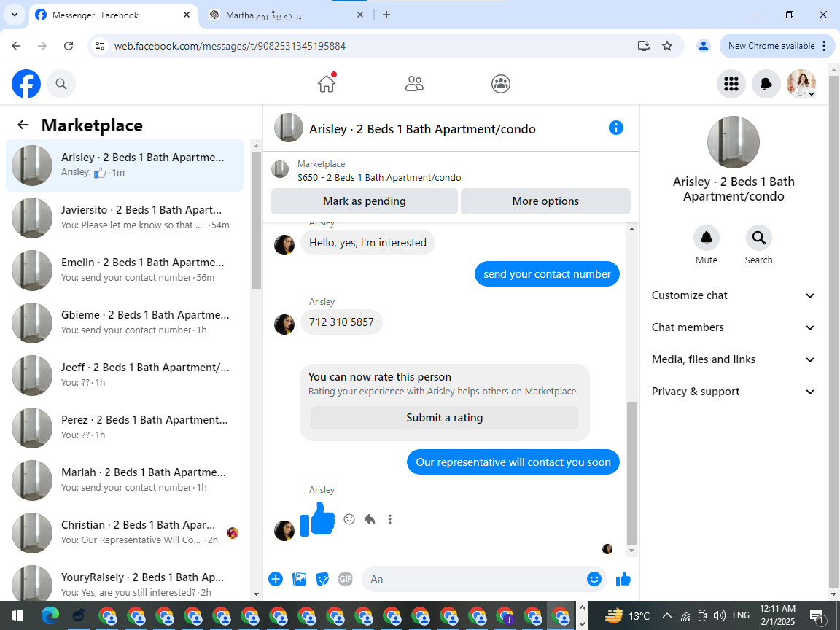
Task: Click ENG language indicator in taskbar
Action: [x=741, y=615]
